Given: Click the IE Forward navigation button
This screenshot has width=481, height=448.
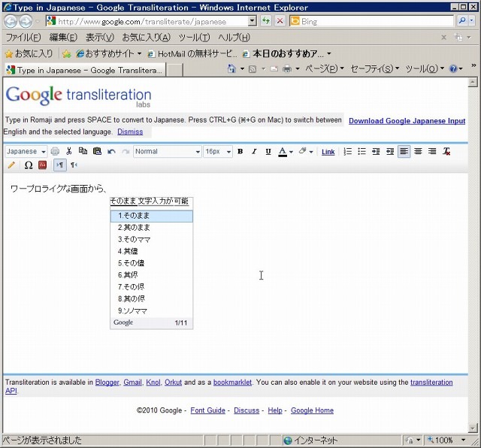Looking at the screenshot, I should point(26,21).
